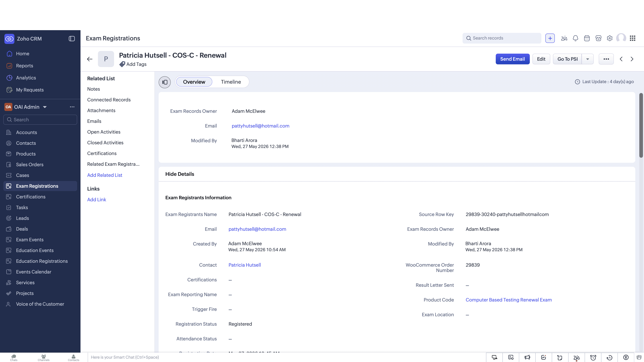This screenshot has height=362, width=644.
Task: Click the Search records field
Action: tap(502, 38)
